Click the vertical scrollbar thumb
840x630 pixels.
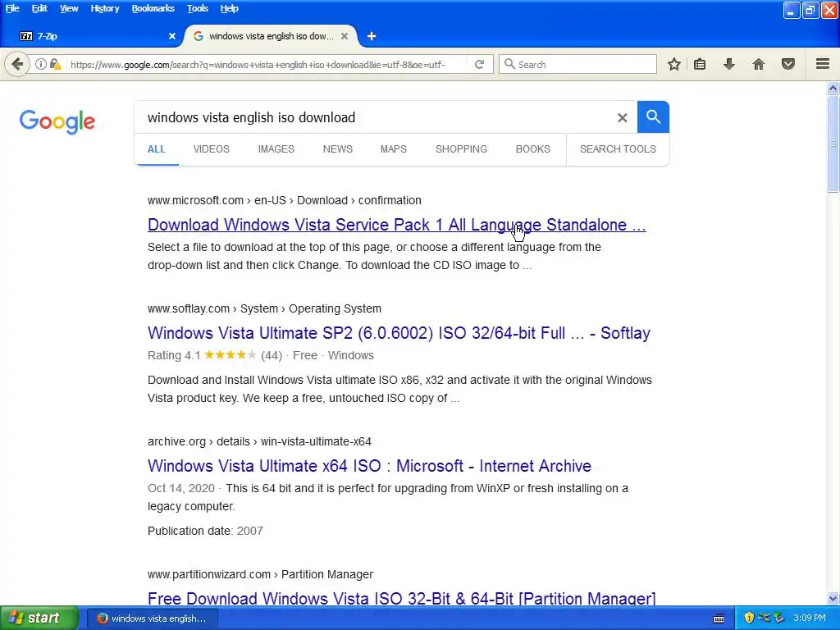pyautogui.click(x=833, y=143)
